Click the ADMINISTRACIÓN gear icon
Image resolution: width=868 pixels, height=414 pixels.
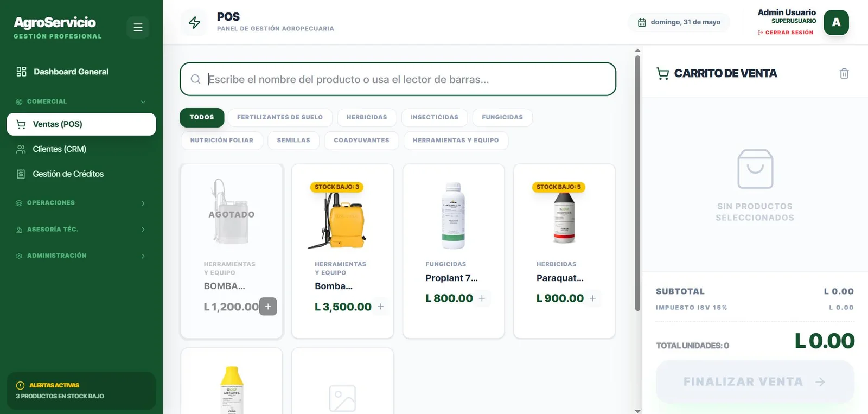tap(20, 256)
